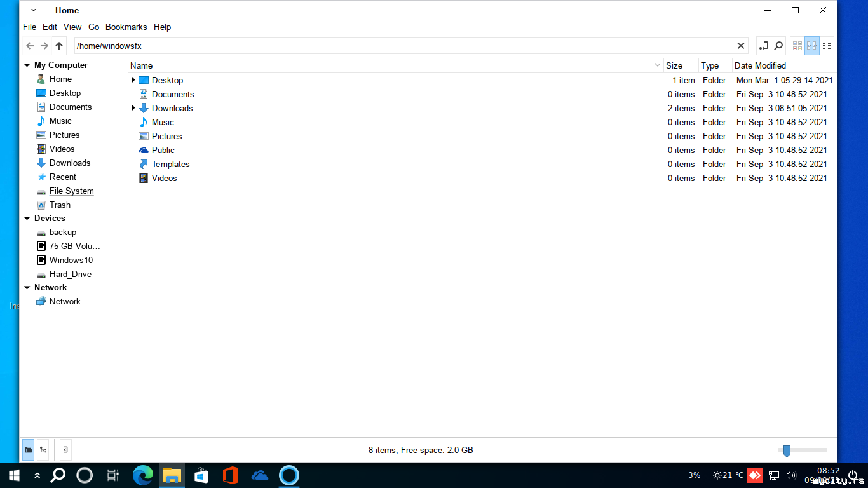This screenshot has height=488, width=868.
Task: Select the Templates folder icon in file list
Action: 144,164
